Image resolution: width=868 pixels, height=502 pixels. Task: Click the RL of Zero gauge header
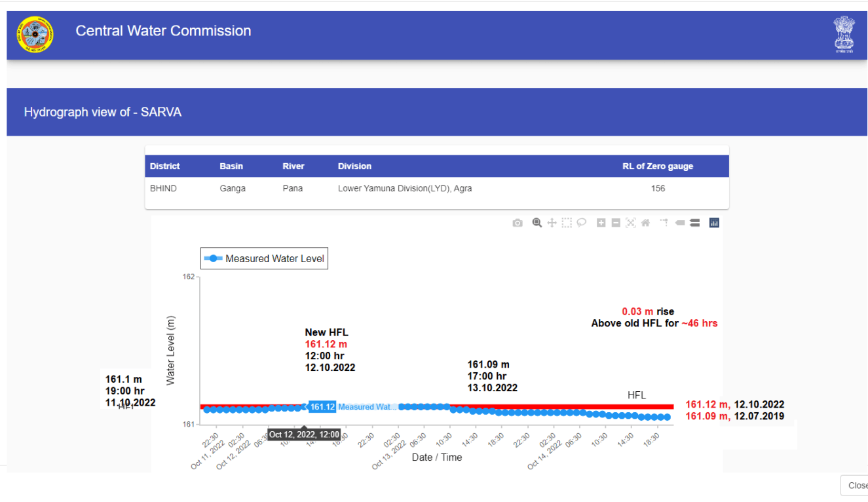tap(657, 166)
